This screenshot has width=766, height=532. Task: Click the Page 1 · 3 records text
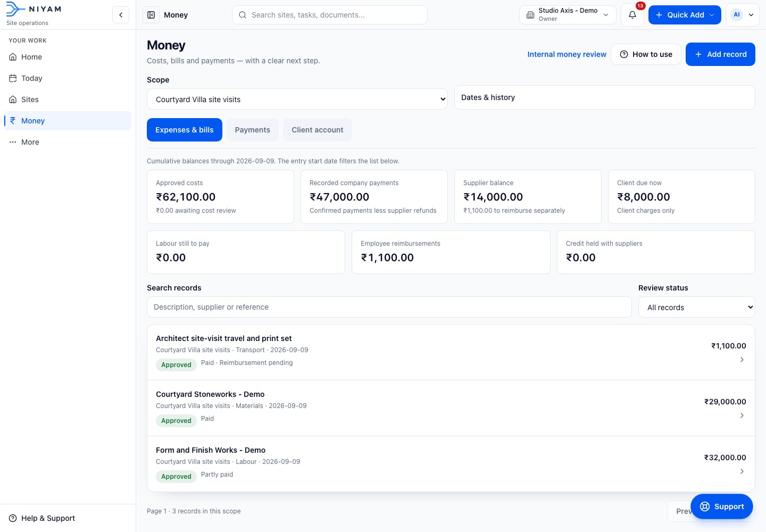194,511
